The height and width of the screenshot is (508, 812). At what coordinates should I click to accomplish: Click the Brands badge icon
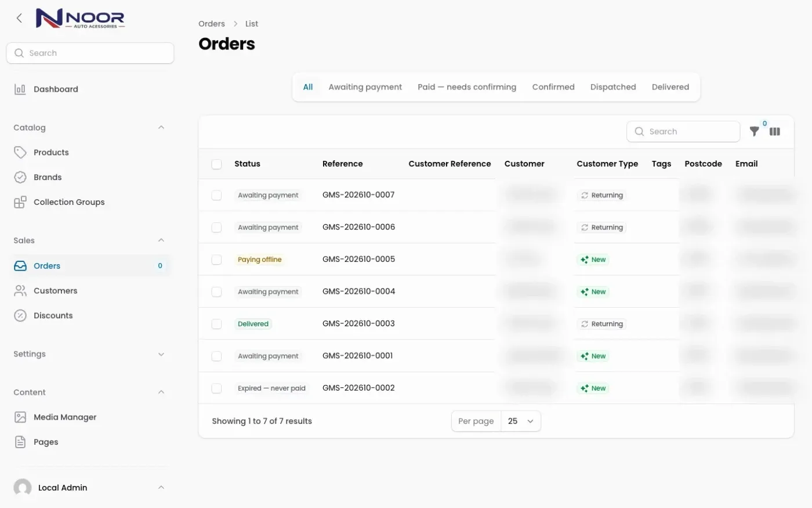(x=20, y=178)
